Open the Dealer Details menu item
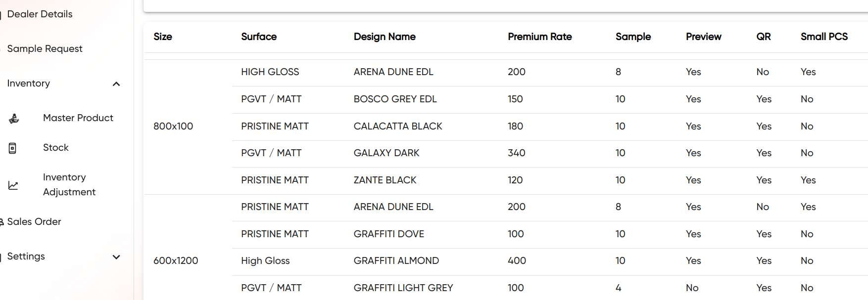The width and height of the screenshot is (868, 300). [x=40, y=14]
